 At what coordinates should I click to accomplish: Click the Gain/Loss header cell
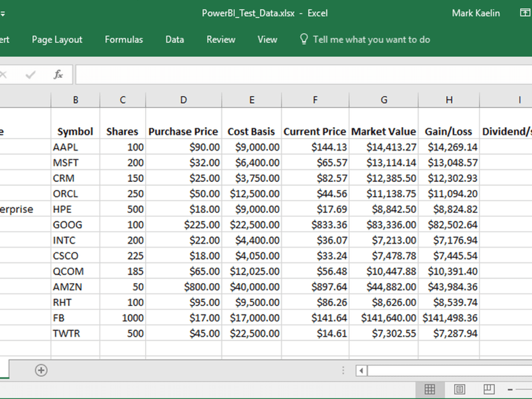[x=449, y=123]
